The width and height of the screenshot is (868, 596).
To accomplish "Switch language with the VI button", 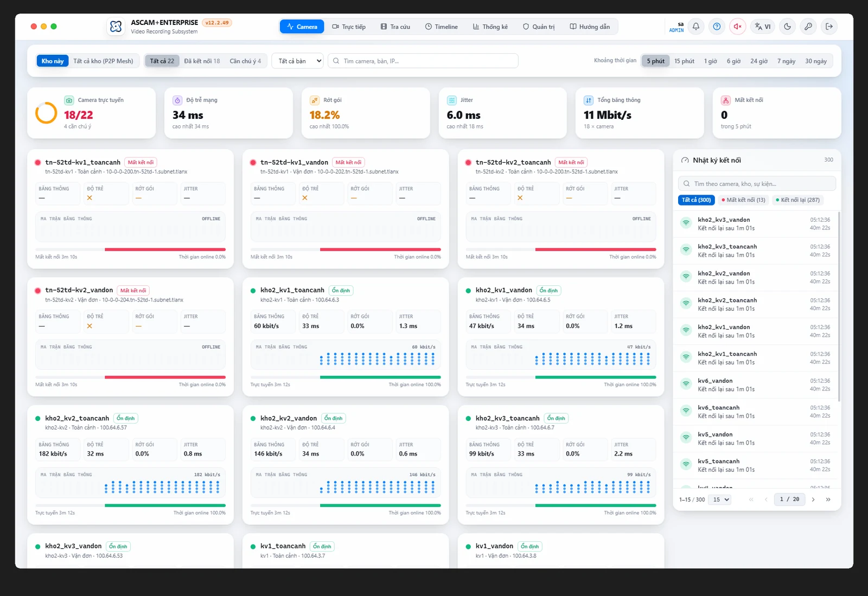I will coord(763,27).
